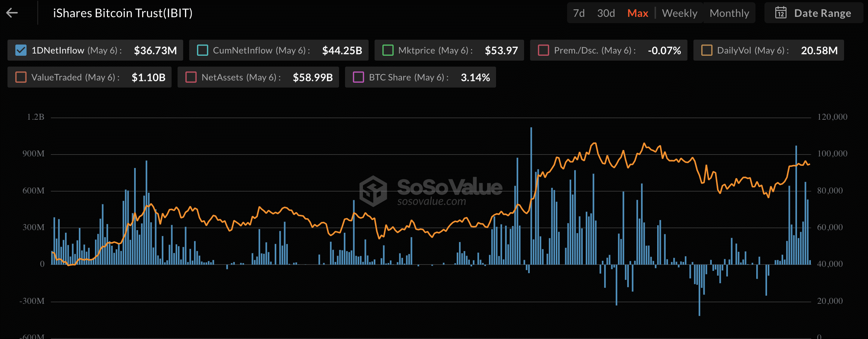Screen dimensions: 868x339
Task: Open the calendar icon in Date Range
Action: (781, 13)
